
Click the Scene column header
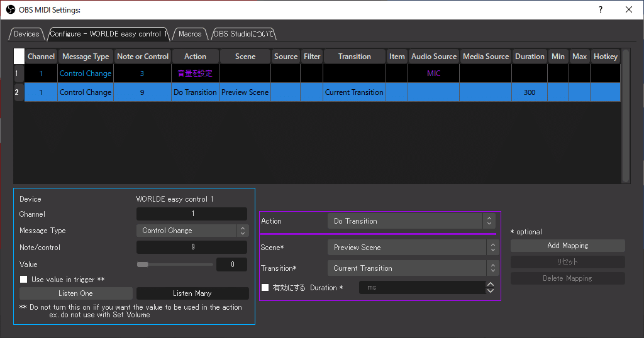click(x=245, y=57)
